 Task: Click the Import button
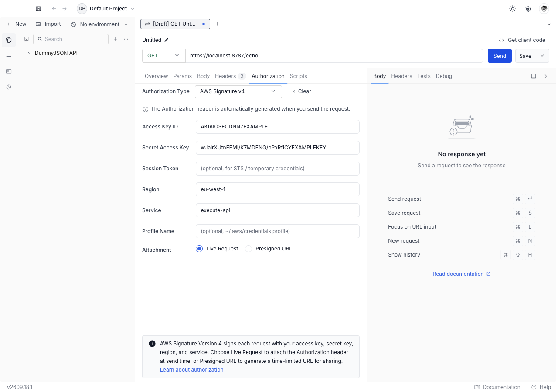48,24
